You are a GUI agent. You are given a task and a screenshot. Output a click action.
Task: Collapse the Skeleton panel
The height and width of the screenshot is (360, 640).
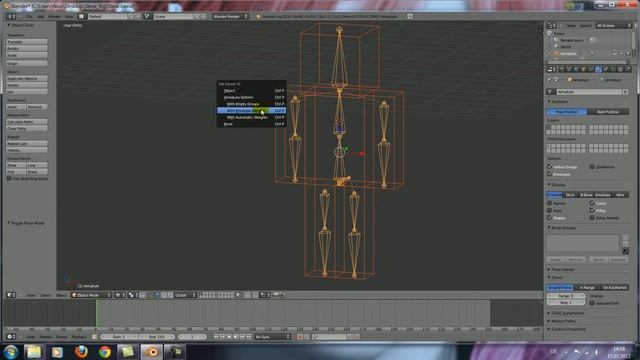(558, 101)
